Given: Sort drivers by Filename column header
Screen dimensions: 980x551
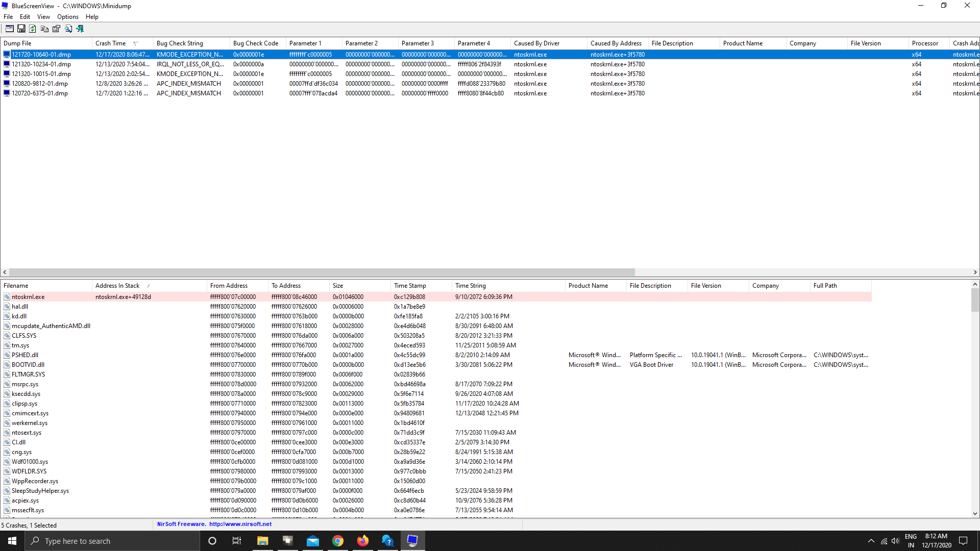Looking at the screenshot, I should click(46, 286).
